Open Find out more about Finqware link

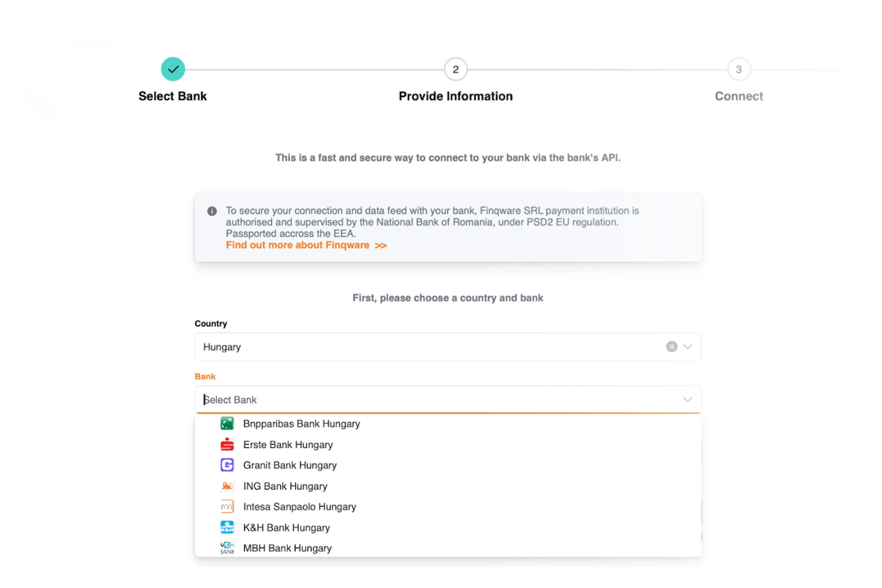306,245
